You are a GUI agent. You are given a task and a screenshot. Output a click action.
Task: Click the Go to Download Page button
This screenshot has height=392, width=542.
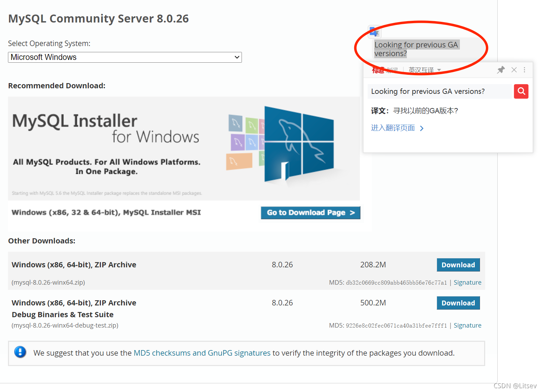tap(311, 213)
